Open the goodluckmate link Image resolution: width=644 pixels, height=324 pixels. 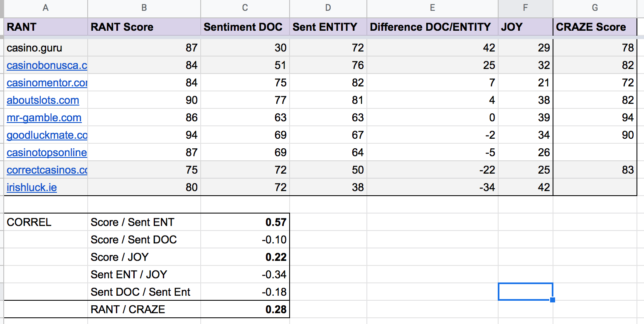coord(47,135)
